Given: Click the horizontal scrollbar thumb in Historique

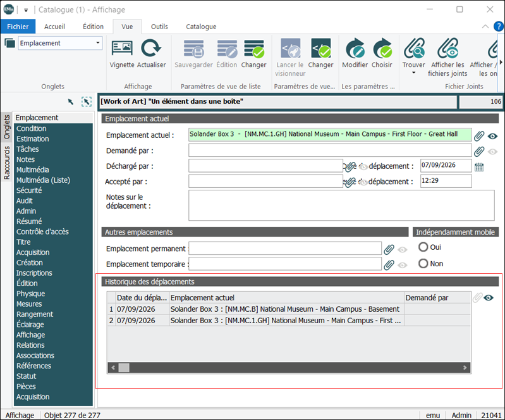Looking at the screenshot, I should (124, 367).
